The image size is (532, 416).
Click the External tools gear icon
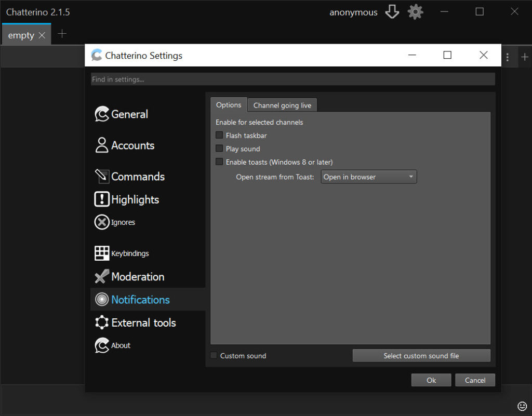(101, 323)
